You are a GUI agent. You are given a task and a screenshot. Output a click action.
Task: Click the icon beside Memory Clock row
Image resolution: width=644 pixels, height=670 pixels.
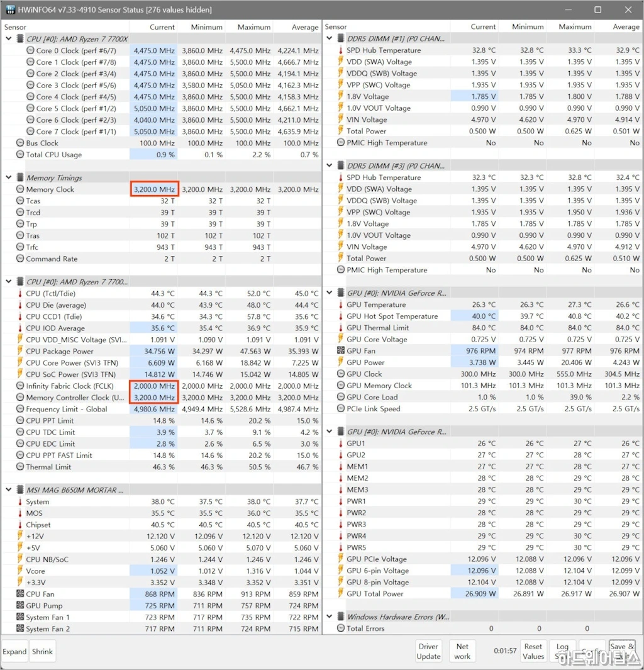pos(20,189)
